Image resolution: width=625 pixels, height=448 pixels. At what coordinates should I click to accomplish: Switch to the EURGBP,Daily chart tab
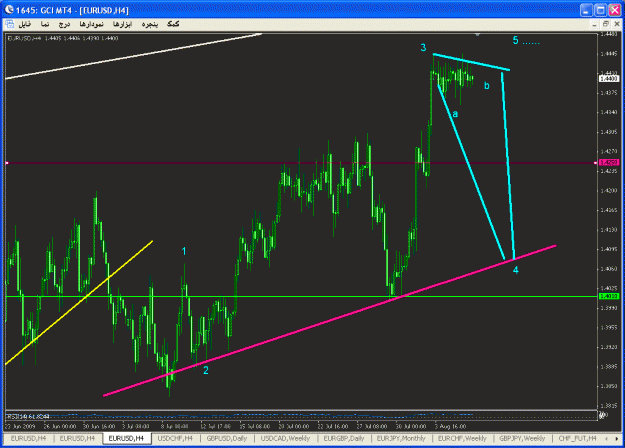[344, 438]
